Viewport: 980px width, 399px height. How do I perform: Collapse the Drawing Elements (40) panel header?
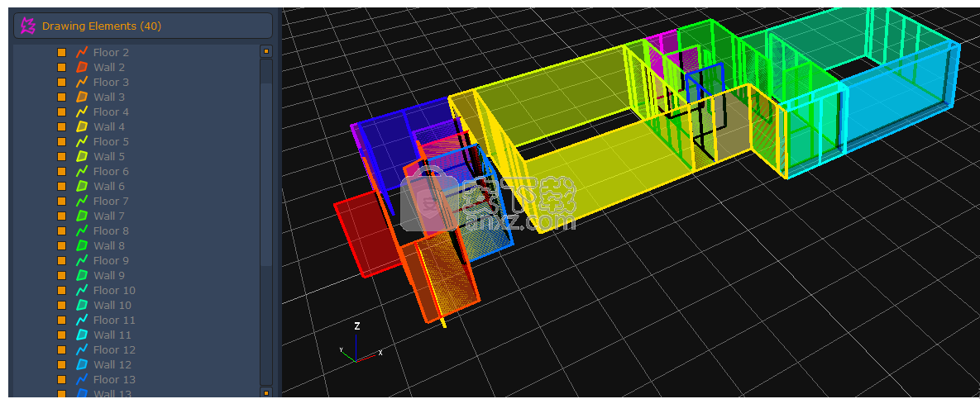click(143, 26)
